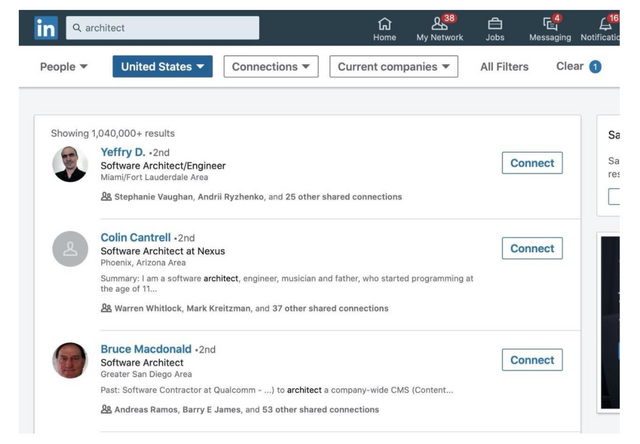The height and width of the screenshot is (444, 640).
Task: Focus the search field containing architect
Action: pyautogui.click(x=170, y=28)
